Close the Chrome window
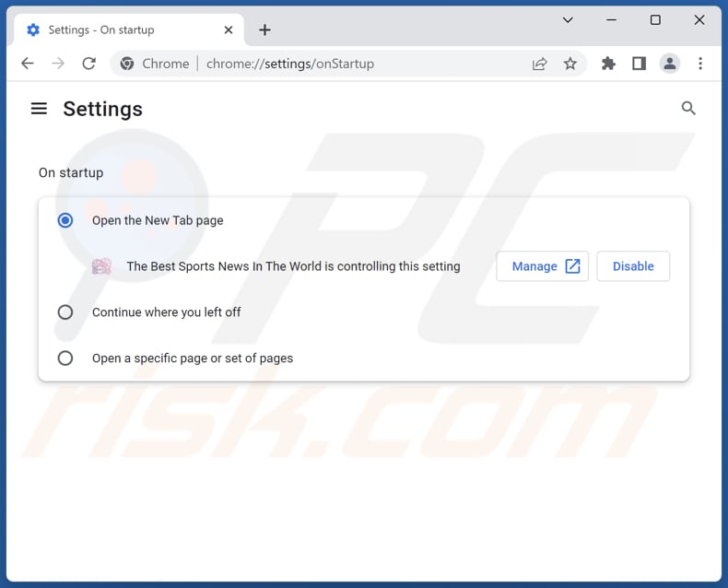 pyautogui.click(x=699, y=20)
